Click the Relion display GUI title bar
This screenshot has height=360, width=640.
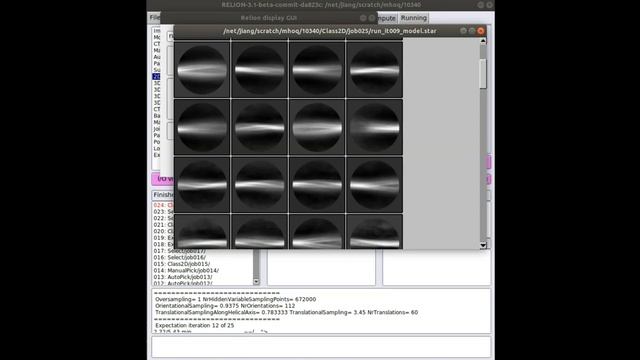(269, 18)
